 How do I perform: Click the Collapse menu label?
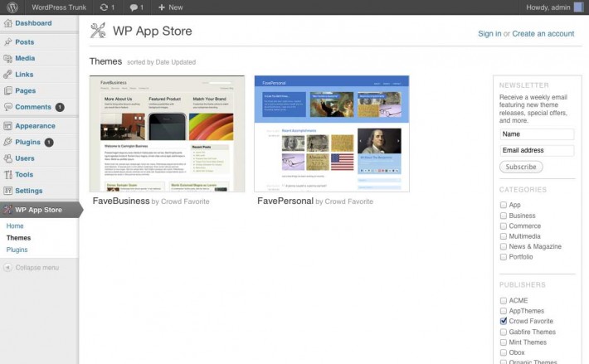click(x=37, y=268)
